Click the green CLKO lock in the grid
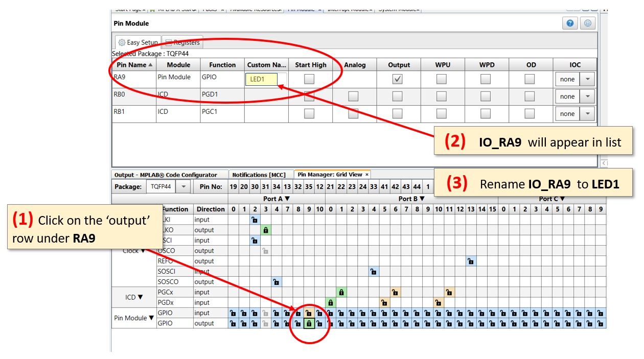This screenshot has height=359, width=644. click(x=266, y=230)
